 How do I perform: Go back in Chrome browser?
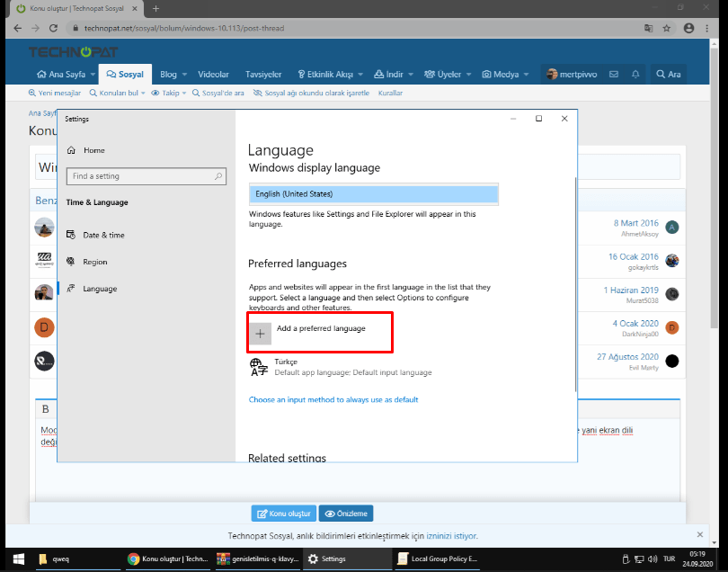point(18,29)
